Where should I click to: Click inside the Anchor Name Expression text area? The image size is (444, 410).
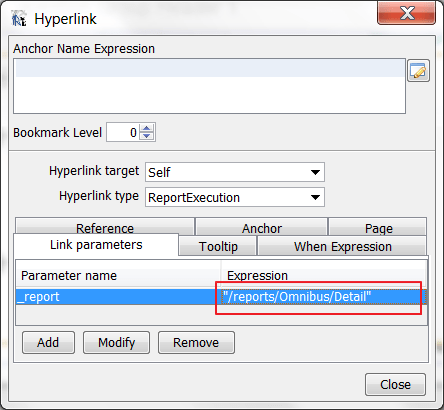click(x=209, y=86)
